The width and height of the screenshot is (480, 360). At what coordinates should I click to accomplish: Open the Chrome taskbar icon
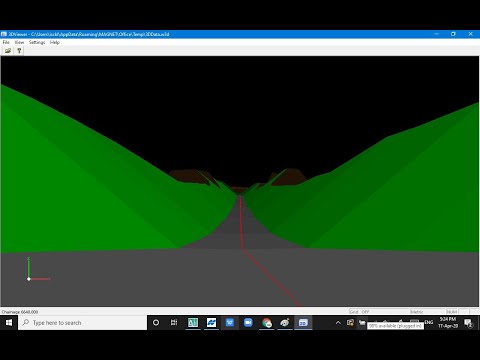coord(266,323)
